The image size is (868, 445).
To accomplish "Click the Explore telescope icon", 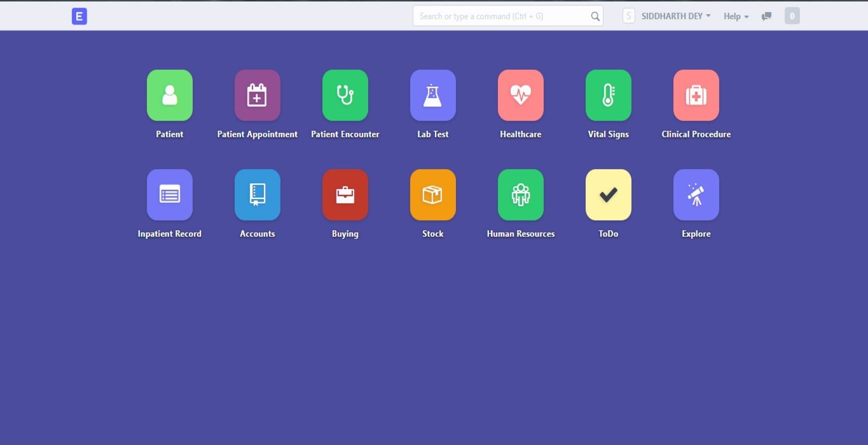I will (696, 195).
